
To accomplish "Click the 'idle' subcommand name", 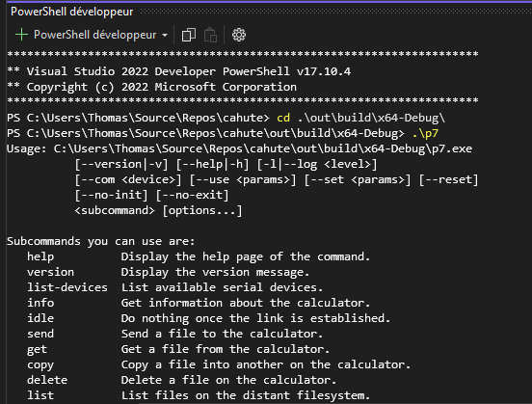I will point(40,318).
